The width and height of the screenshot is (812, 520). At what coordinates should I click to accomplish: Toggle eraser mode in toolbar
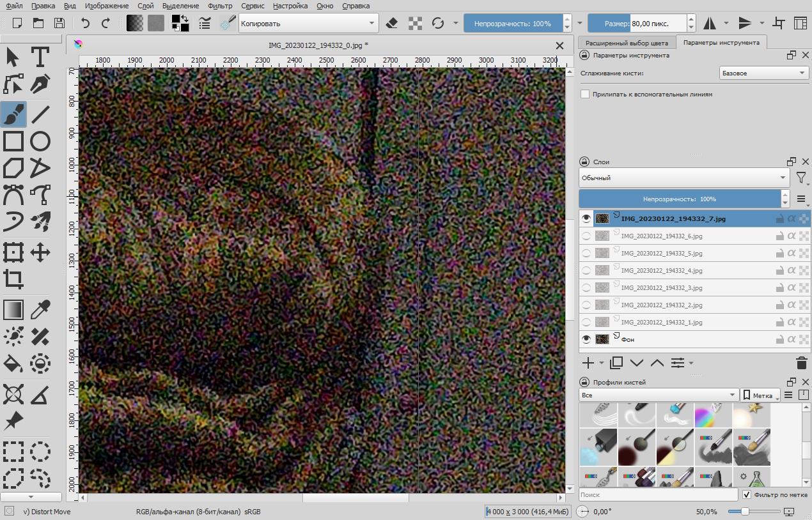[393, 24]
